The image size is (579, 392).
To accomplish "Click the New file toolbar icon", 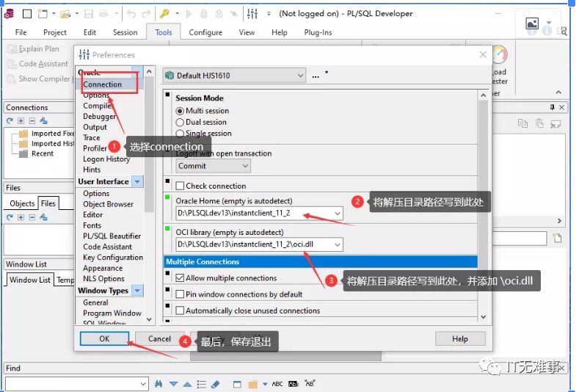I will (x=43, y=14).
